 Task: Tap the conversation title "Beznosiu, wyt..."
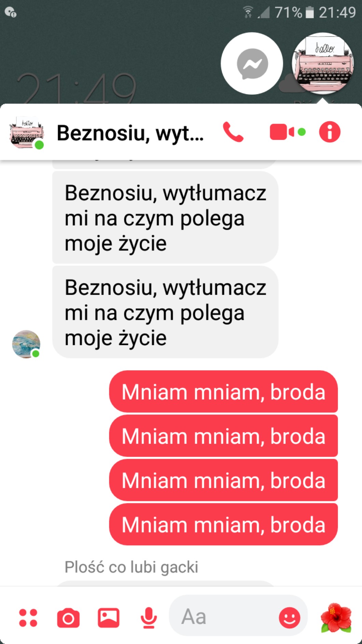(x=130, y=133)
